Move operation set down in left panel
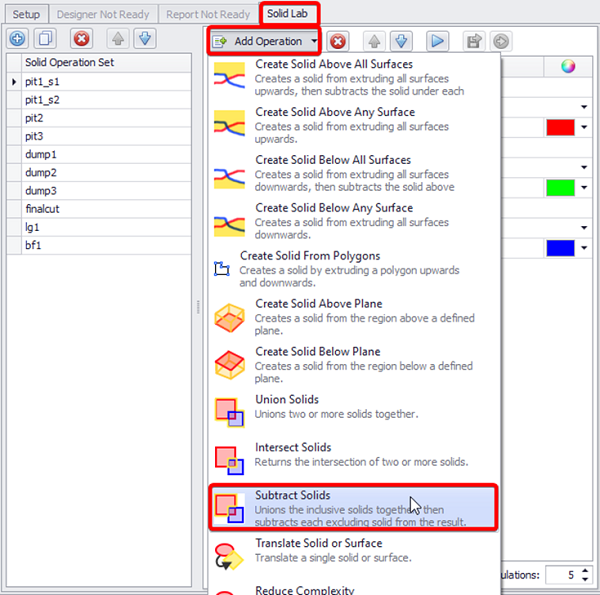This screenshot has width=600, height=595. click(x=145, y=39)
